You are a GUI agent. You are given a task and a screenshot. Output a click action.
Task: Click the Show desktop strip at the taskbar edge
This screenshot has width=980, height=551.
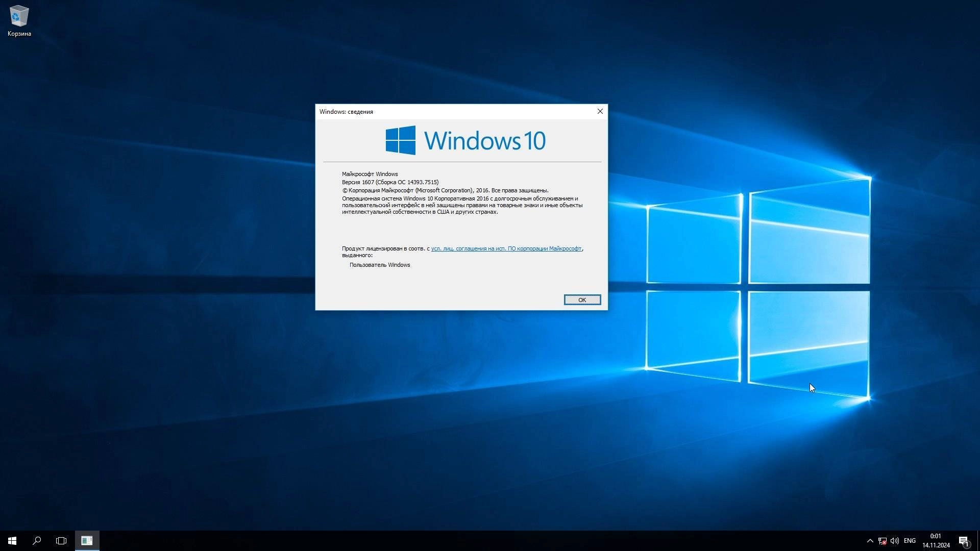tap(978, 541)
